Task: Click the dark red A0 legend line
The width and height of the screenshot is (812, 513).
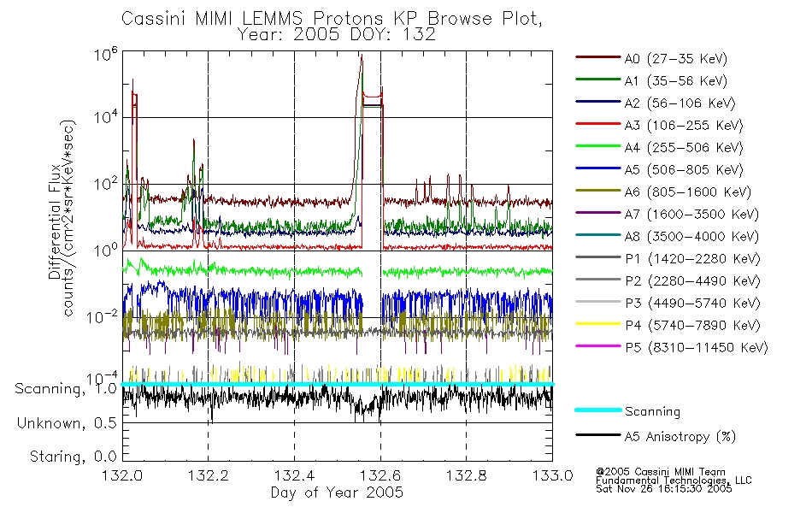Action: 598,57
